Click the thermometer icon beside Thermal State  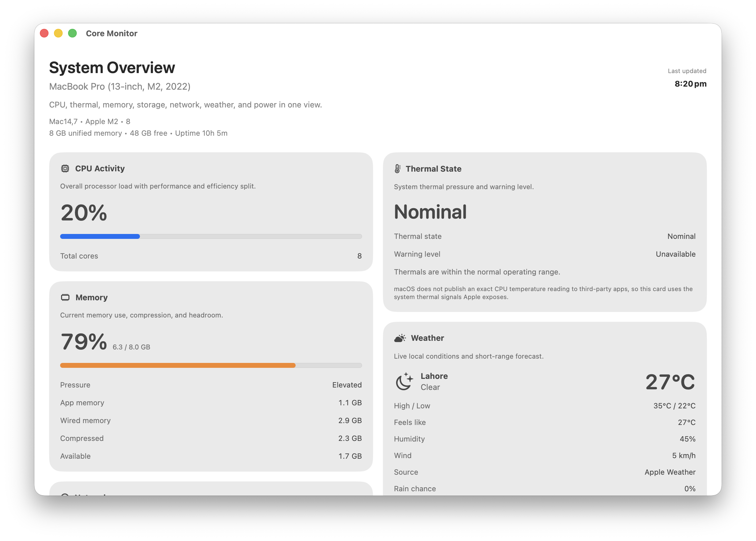point(397,169)
